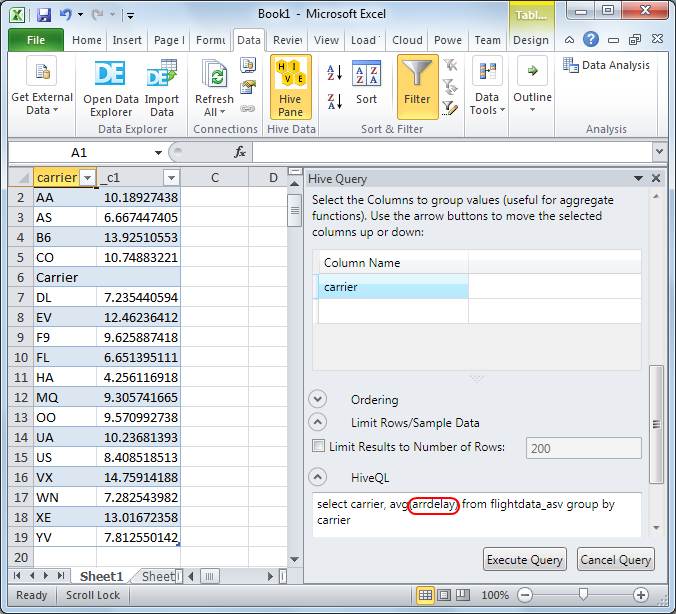Image resolution: width=676 pixels, height=614 pixels.
Task: Click the connection Properties icon
Action: [248, 87]
